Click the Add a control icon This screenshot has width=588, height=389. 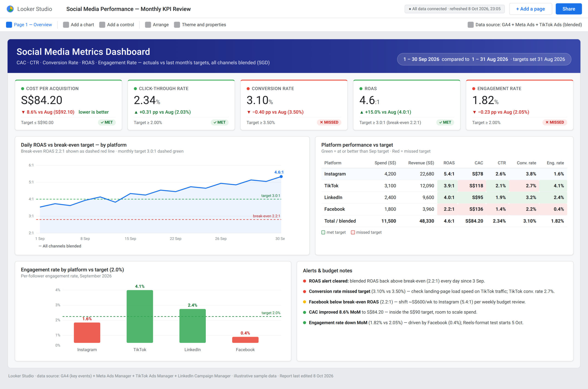pyautogui.click(x=102, y=25)
